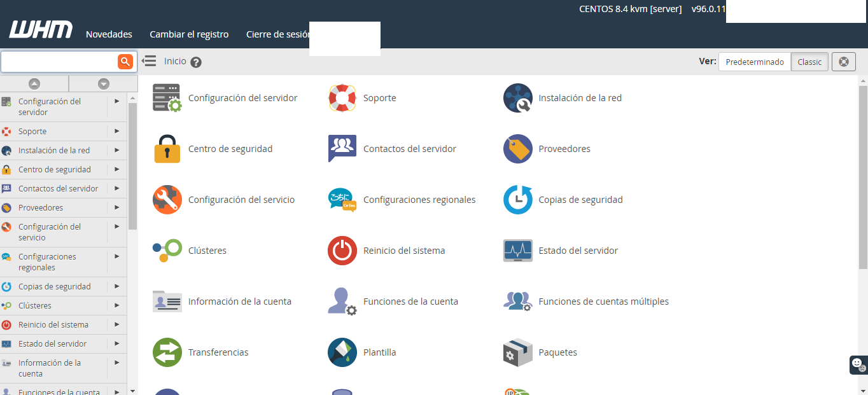
Task: Switch view to Classic
Action: (x=809, y=62)
